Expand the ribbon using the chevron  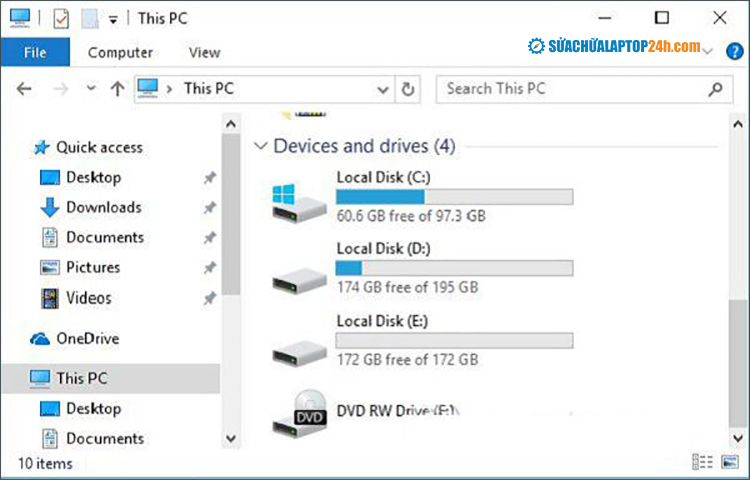708,51
